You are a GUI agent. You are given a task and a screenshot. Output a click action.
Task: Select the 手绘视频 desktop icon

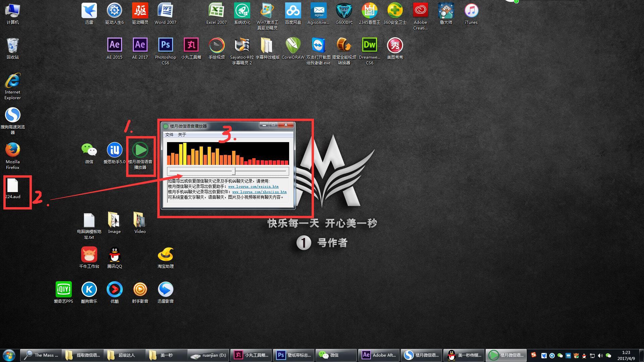point(216,49)
